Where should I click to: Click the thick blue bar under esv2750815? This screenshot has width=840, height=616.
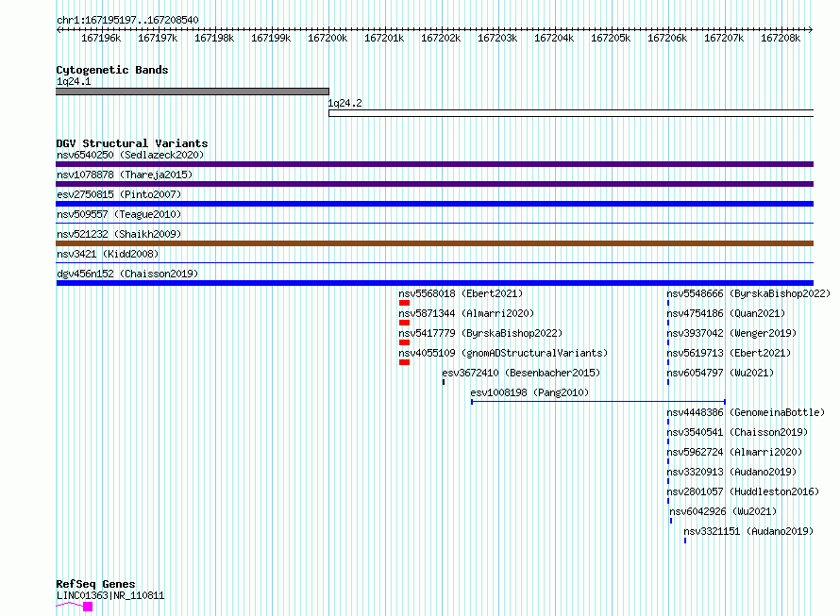[434, 204]
